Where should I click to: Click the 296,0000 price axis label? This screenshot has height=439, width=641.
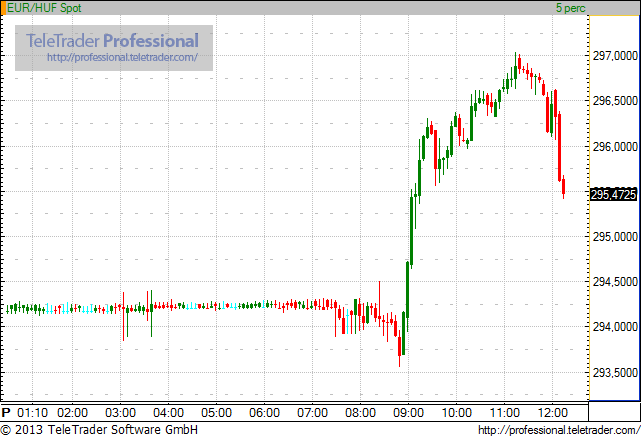click(615, 146)
